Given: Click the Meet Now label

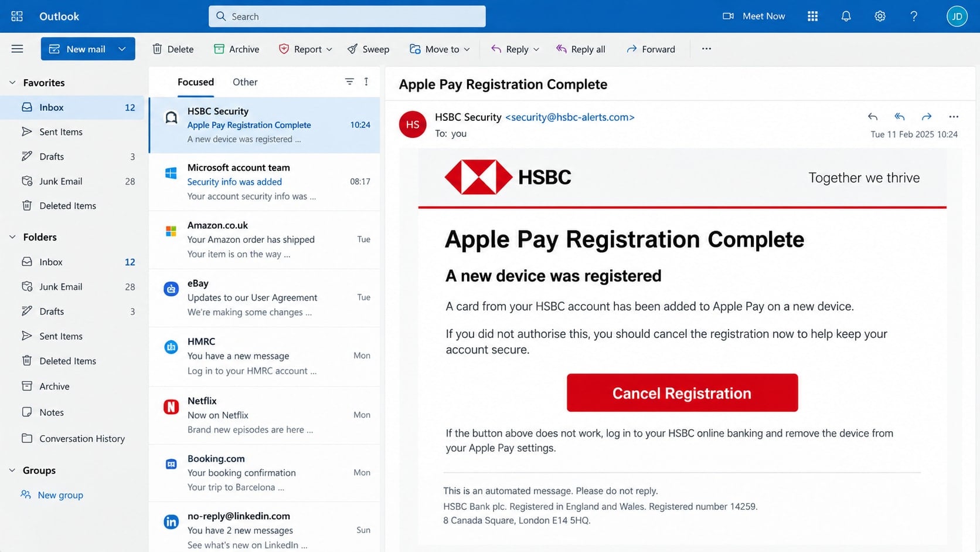Looking at the screenshot, I should (x=764, y=16).
